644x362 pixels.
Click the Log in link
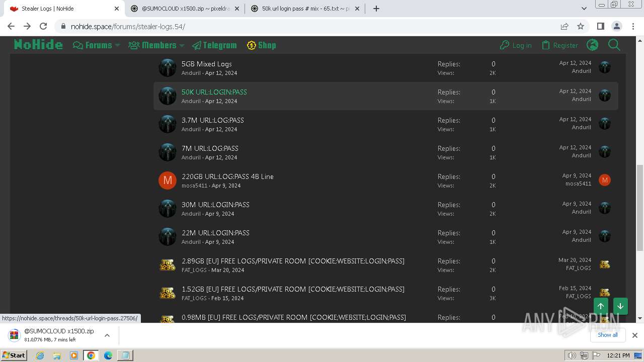516,45
